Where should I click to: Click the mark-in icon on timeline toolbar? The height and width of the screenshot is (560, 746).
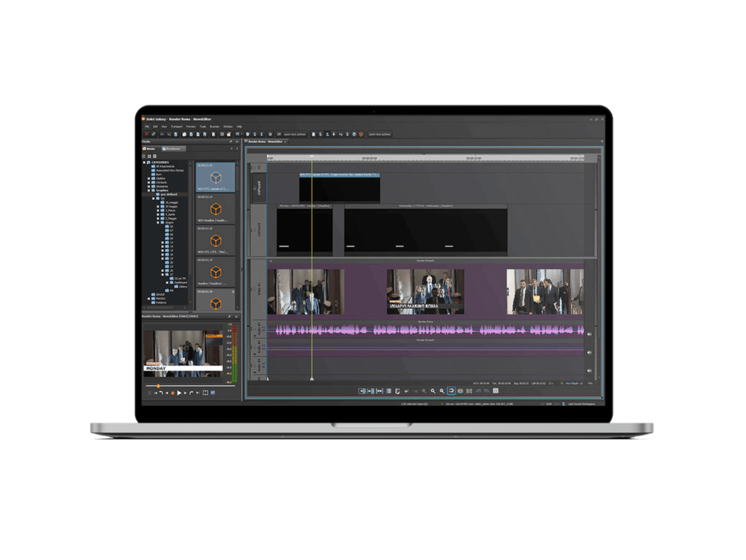[363, 390]
